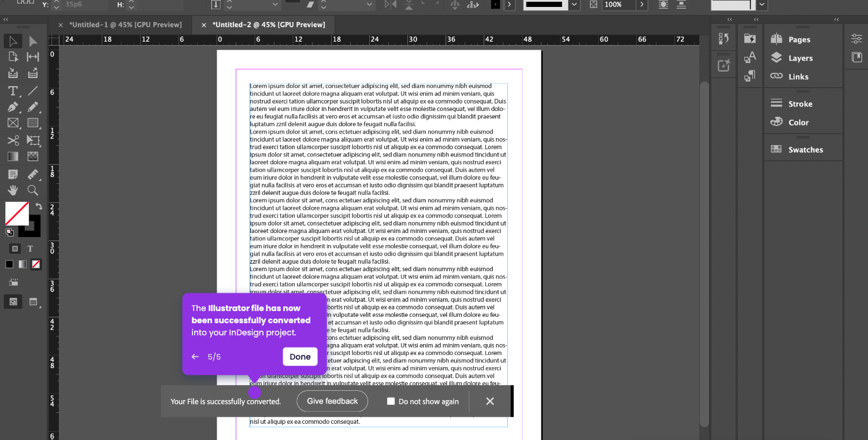
Task: Select the Direct Selection tool
Action: (x=33, y=41)
